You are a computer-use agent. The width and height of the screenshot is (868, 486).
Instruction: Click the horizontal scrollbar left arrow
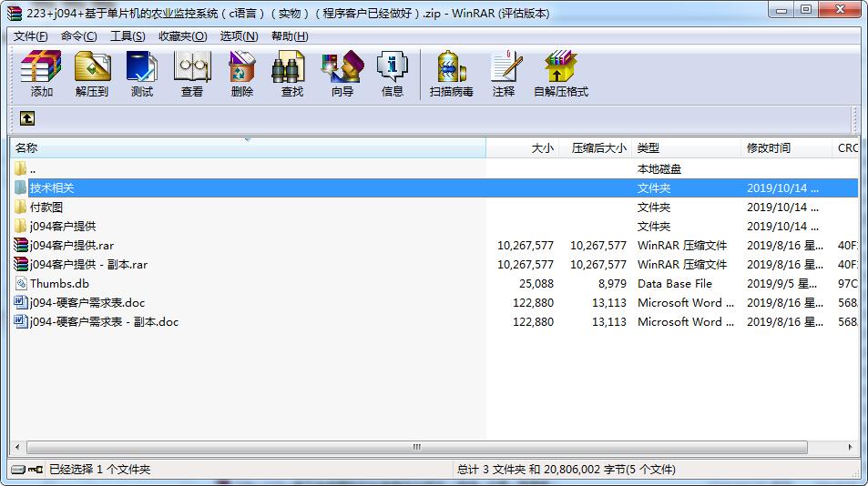(x=17, y=447)
